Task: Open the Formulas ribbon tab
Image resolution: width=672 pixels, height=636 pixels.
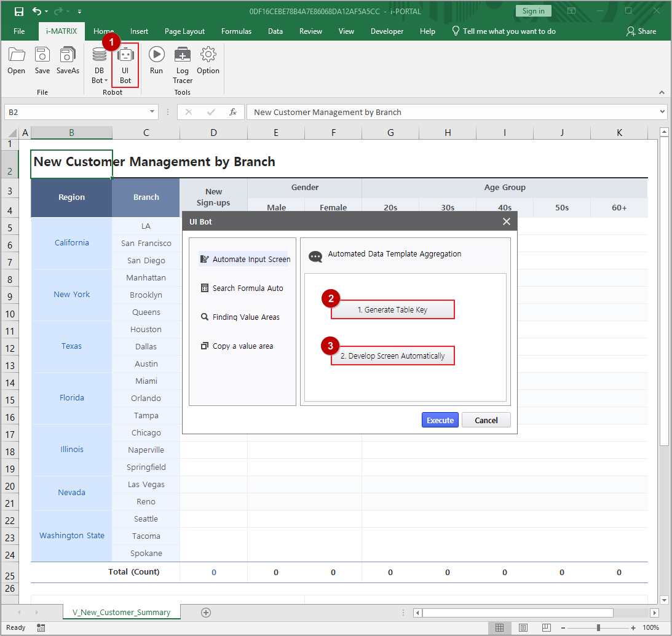Action: 236,31
